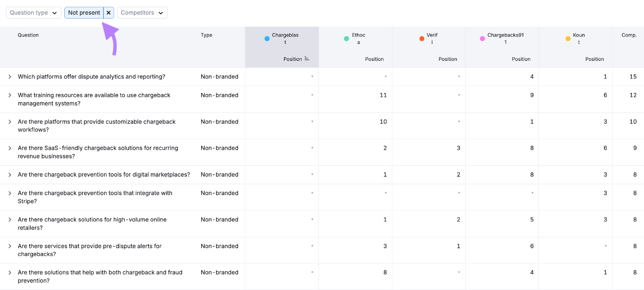Viewport: 644px width, 290px height.
Task: Remove the Not present filter
Action: click(109, 13)
